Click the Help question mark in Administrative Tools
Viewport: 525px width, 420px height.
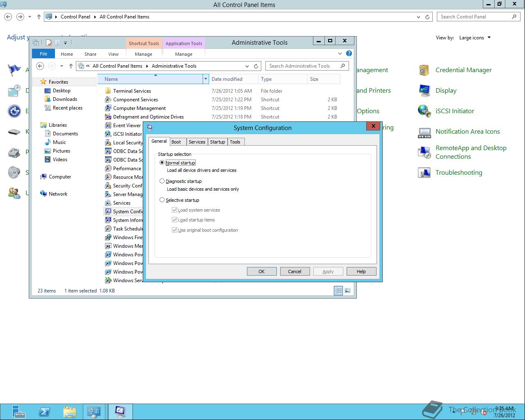[x=349, y=53]
